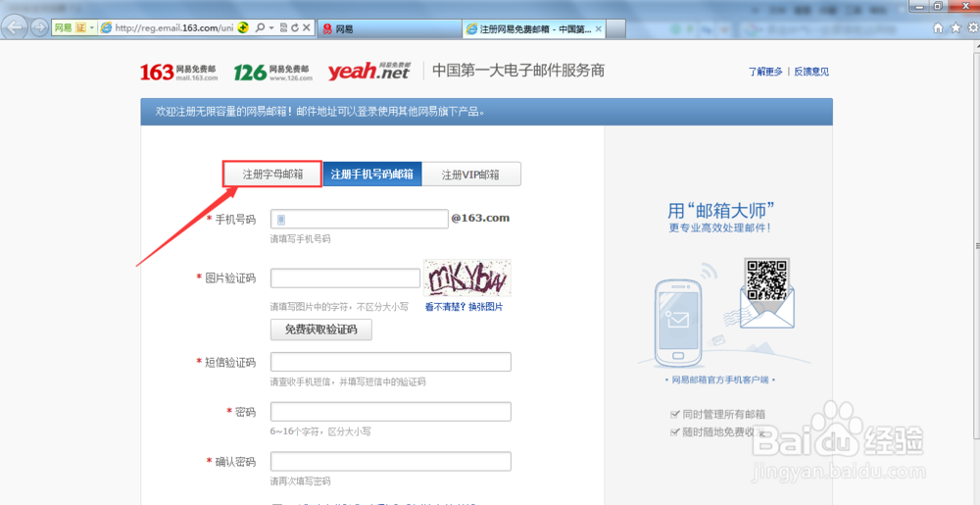Screen dimensions: 980x505
Task: Click the yeah.net logo
Action: pyautogui.click(x=369, y=72)
